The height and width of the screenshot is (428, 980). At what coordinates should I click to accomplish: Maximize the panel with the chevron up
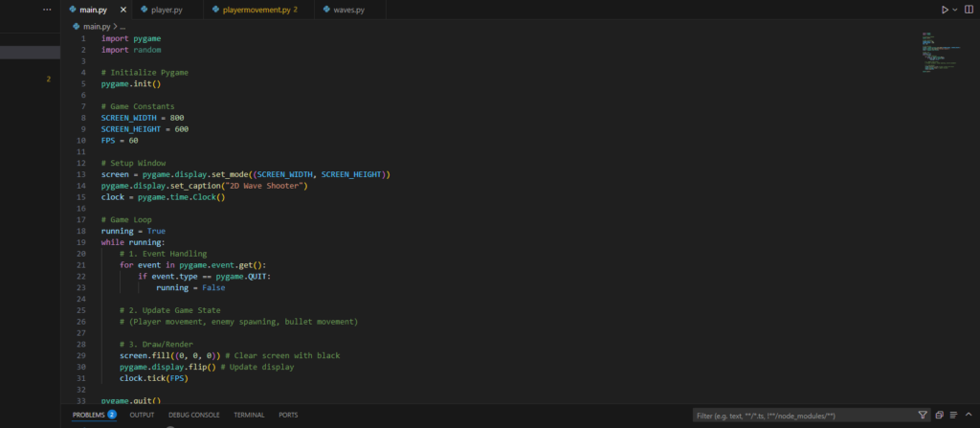(x=970, y=416)
